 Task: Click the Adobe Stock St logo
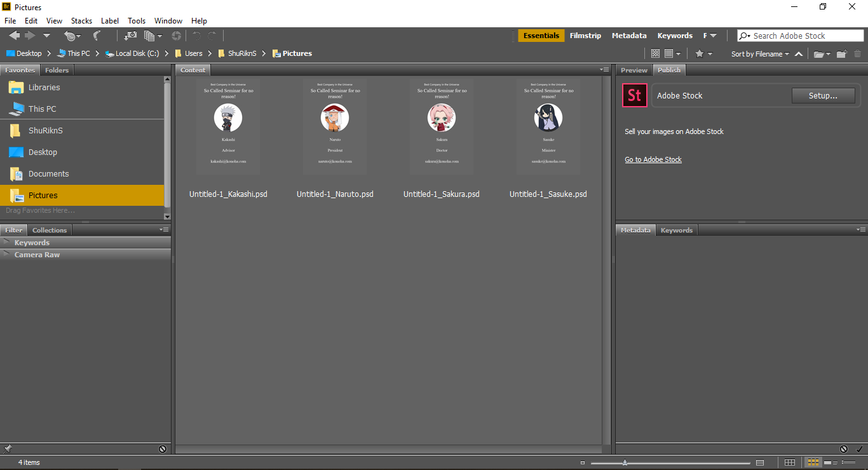coord(634,96)
